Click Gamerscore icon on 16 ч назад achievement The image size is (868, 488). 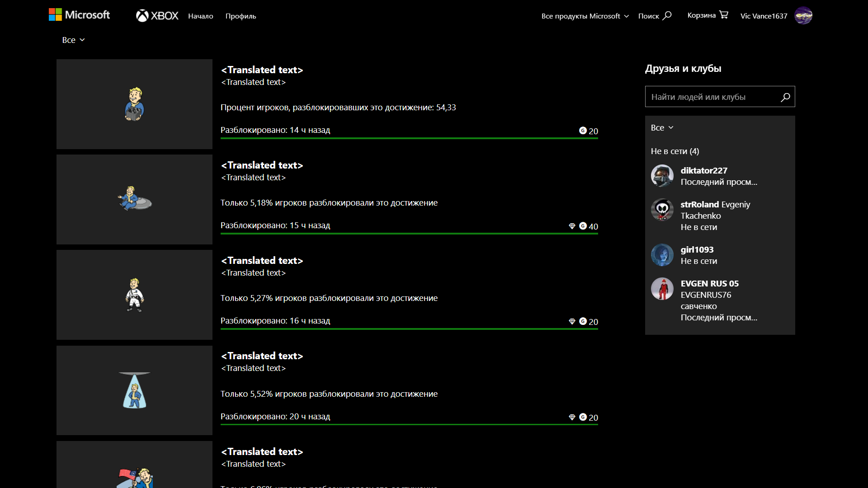[583, 321]
